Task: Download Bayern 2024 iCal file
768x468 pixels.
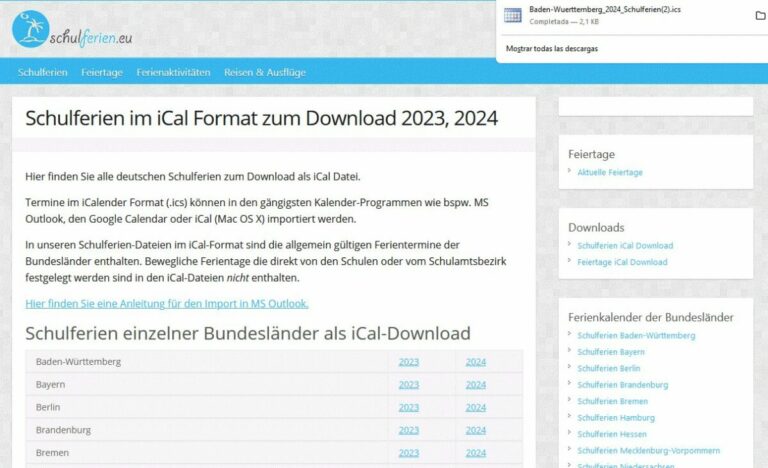Action: click(476, 385)
